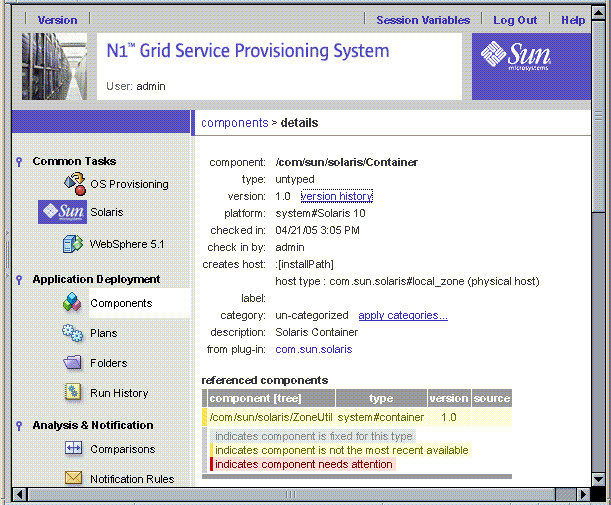Open Session Variables

pyautogui.click(x=423, y=20)
